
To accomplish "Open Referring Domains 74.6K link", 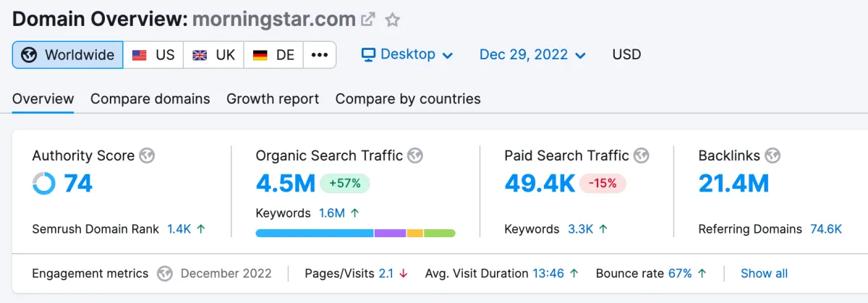I will pos(826,229).
